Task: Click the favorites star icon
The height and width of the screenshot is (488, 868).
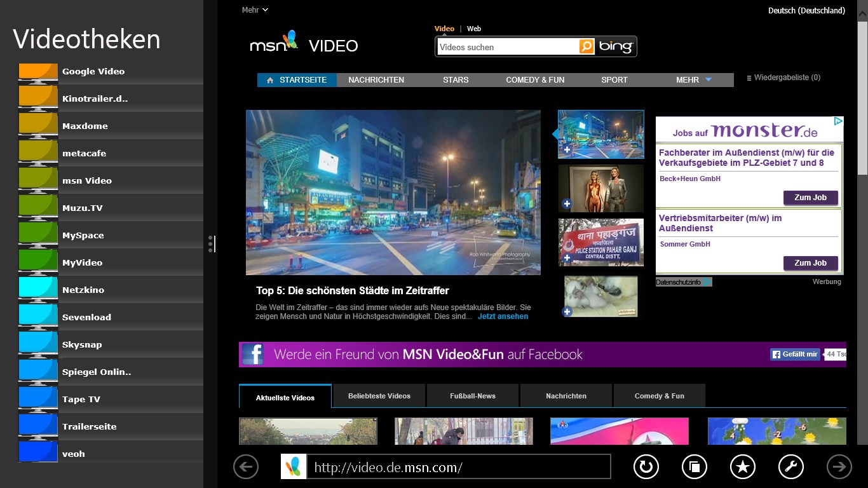Action: [743, 467]
